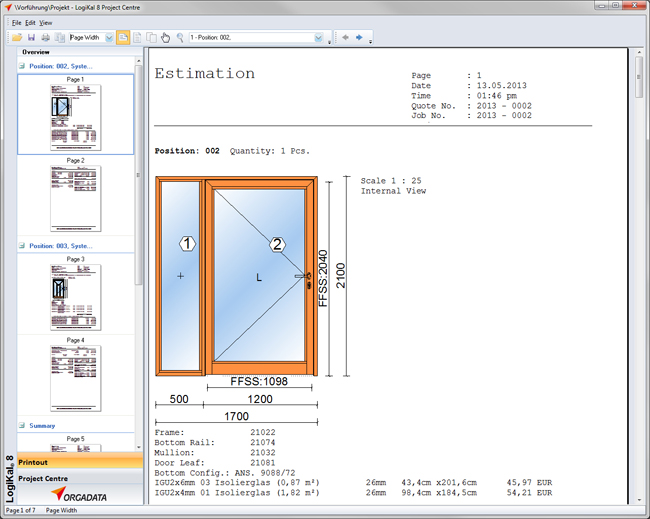Click the document vertical scrollbar thumb

(639, 78)
